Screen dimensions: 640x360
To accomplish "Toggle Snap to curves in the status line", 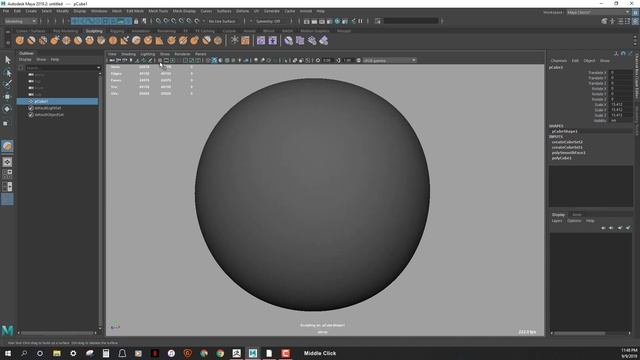I will [x=166, y=21].
